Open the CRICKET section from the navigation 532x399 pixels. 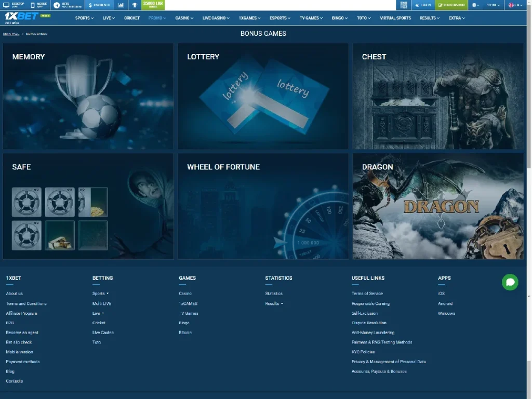(x=131, y=18)
